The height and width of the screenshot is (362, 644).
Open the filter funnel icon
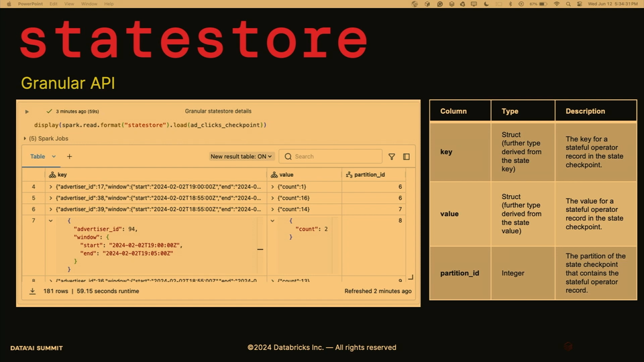tap(391, 156)
